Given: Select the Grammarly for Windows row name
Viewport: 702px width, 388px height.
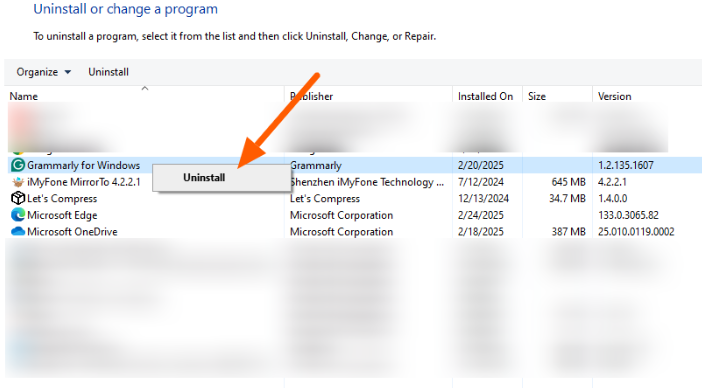Looking at the screenshot, I should click(83, 166).
